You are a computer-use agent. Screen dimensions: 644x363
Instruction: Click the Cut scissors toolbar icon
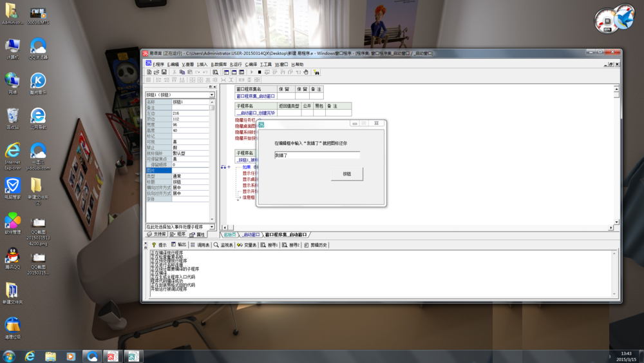[175, 72]
